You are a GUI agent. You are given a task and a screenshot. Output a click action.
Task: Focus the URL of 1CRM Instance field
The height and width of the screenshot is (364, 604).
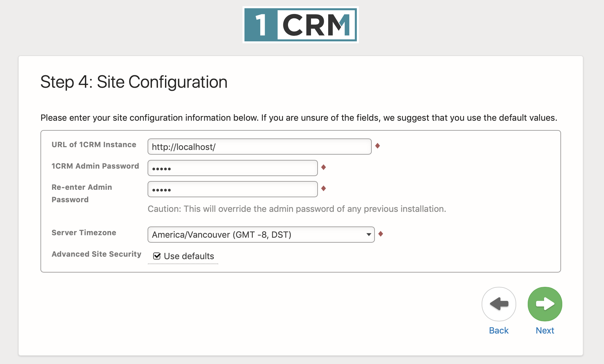(x=259, y=147)
